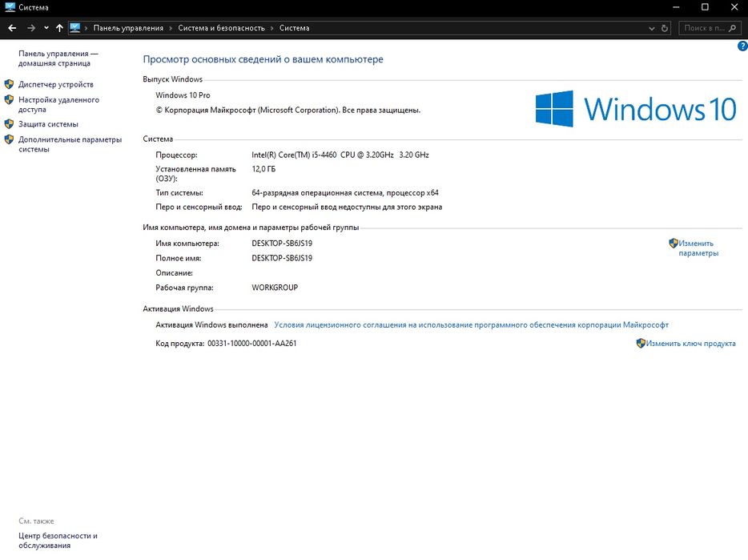Select installed memory value '12,0 ГБ'
This screenshot has height=560, width=748.
click(263, 169)
